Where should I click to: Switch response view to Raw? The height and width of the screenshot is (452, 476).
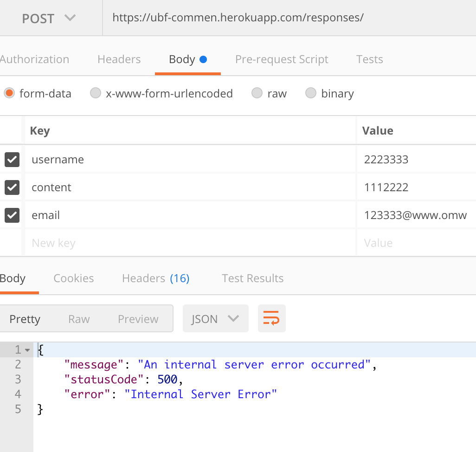[78, 319]
